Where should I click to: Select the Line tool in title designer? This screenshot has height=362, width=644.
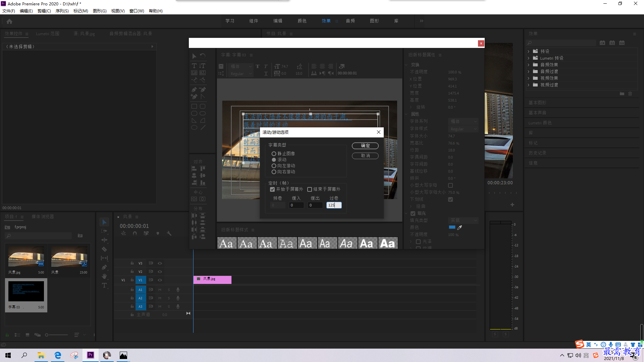pos(203,127)
